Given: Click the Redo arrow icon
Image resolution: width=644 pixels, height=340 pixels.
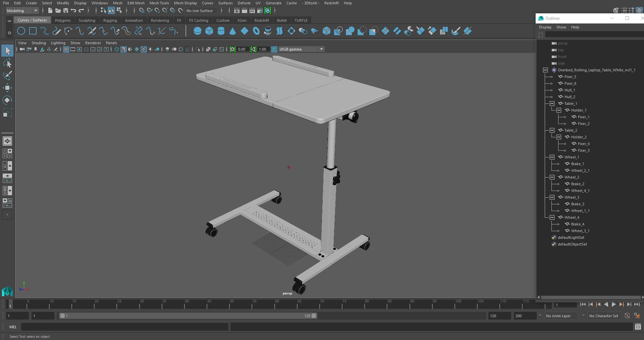Looking at the screenshot, I should (x=81, y=11).
